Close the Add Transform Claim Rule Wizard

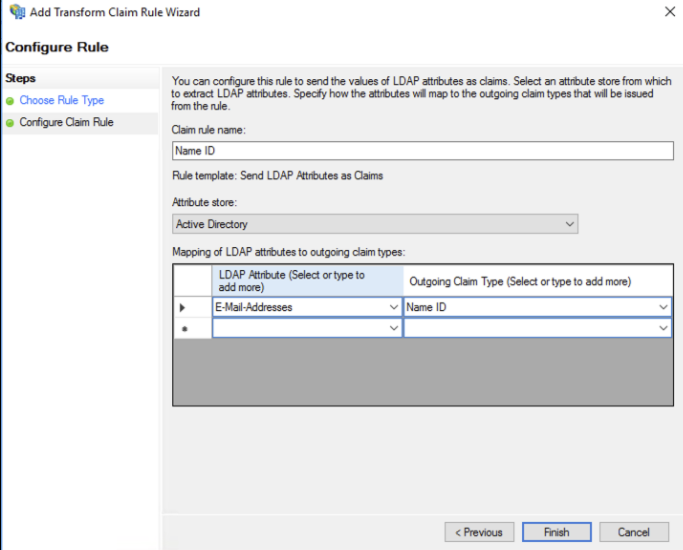669,12
